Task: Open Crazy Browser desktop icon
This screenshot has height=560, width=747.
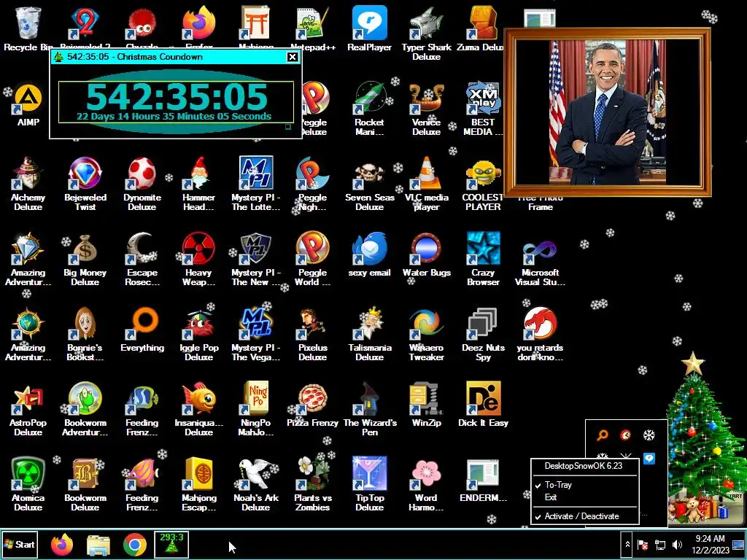Action: [483, 259]
